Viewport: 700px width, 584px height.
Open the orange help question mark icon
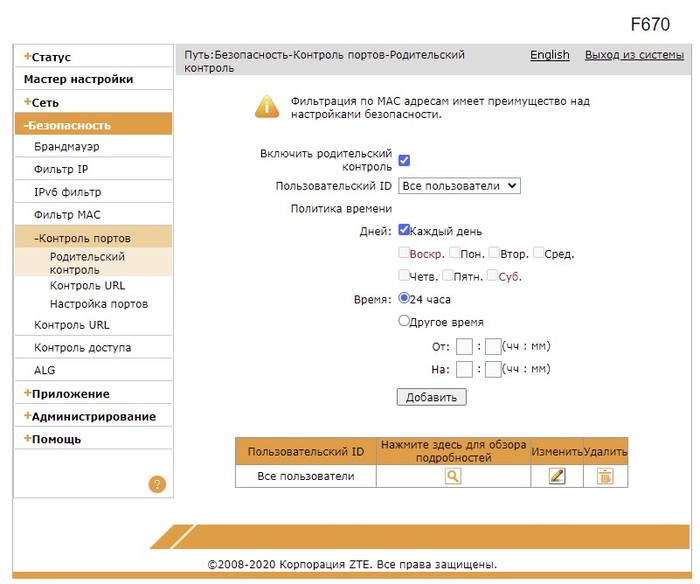point(157,484)
